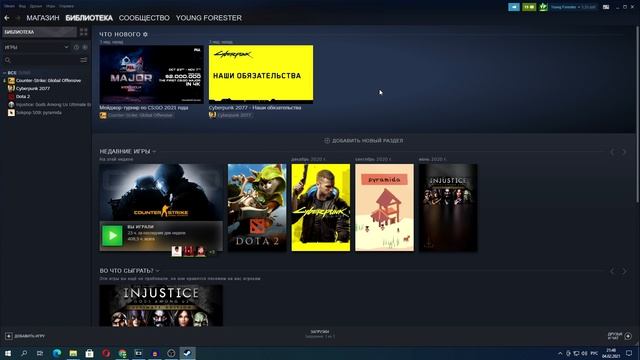This screenshot has height=360, width=640.
Task: Open the Cyberpunk НАШИ ОБЯЗАТЕЛЬСТВА news thumbnail
Action: tap(261, 74)
